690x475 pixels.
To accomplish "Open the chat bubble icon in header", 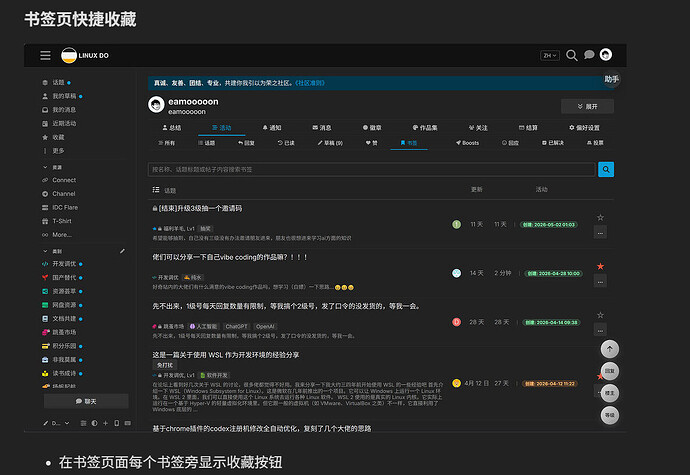I will 589,55.
